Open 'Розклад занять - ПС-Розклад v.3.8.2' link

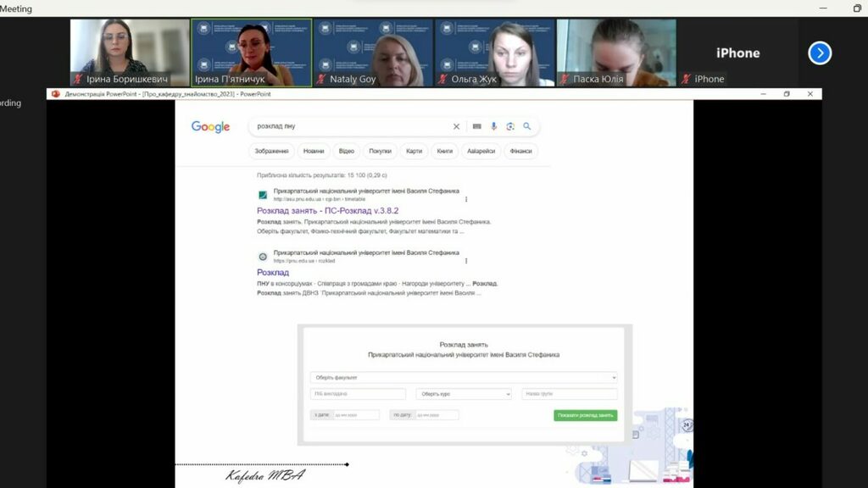[x=327, y=211]
